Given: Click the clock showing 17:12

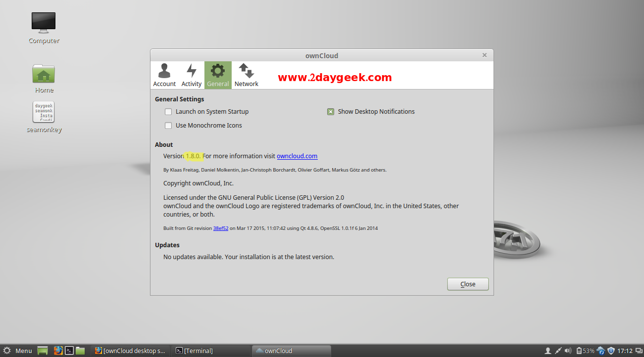Looking at the screenshot, I should [x=626, y=351].
